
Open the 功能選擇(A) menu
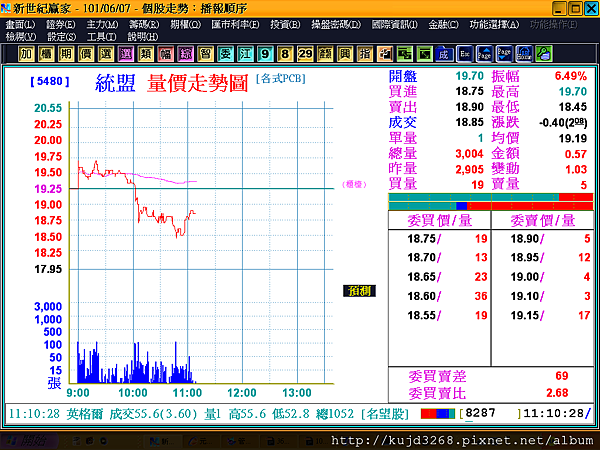[x=494, y=24]
